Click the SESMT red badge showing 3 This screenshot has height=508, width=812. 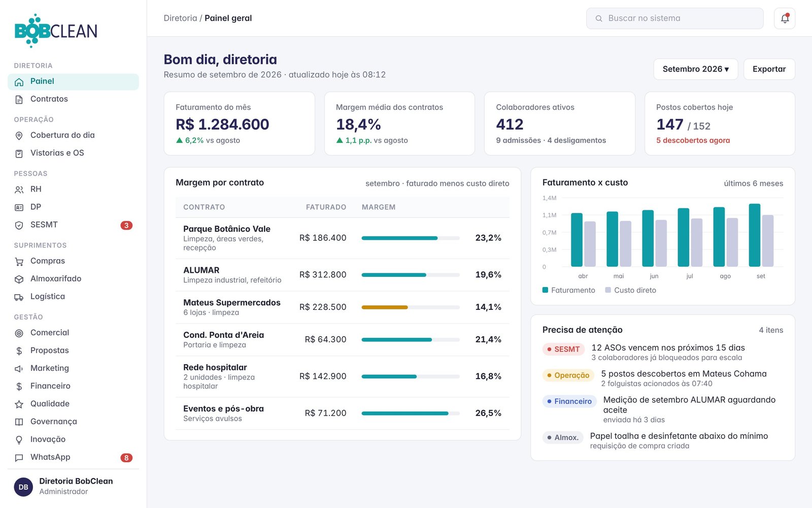[x=126, y=225]
